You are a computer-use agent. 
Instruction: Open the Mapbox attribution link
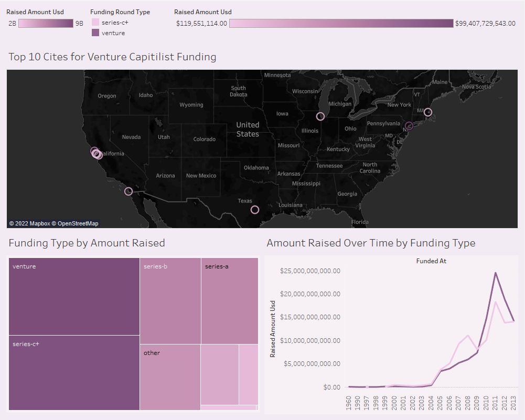coord(29,223)
